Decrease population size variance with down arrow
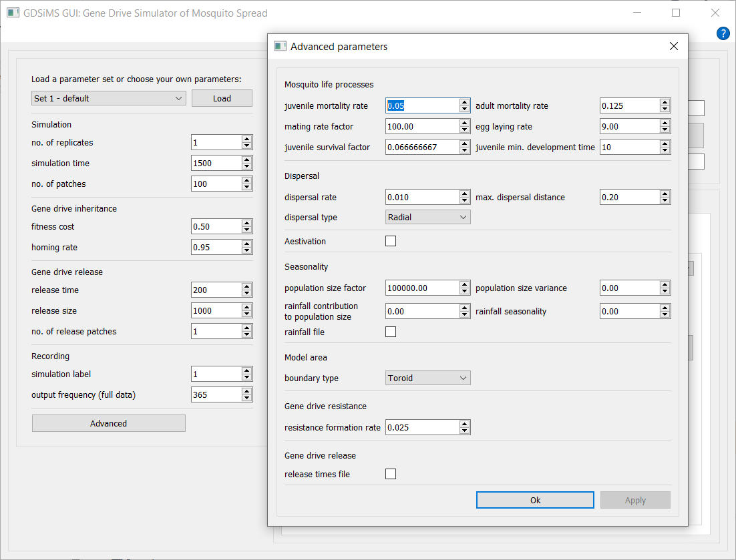 pos(665,291)
